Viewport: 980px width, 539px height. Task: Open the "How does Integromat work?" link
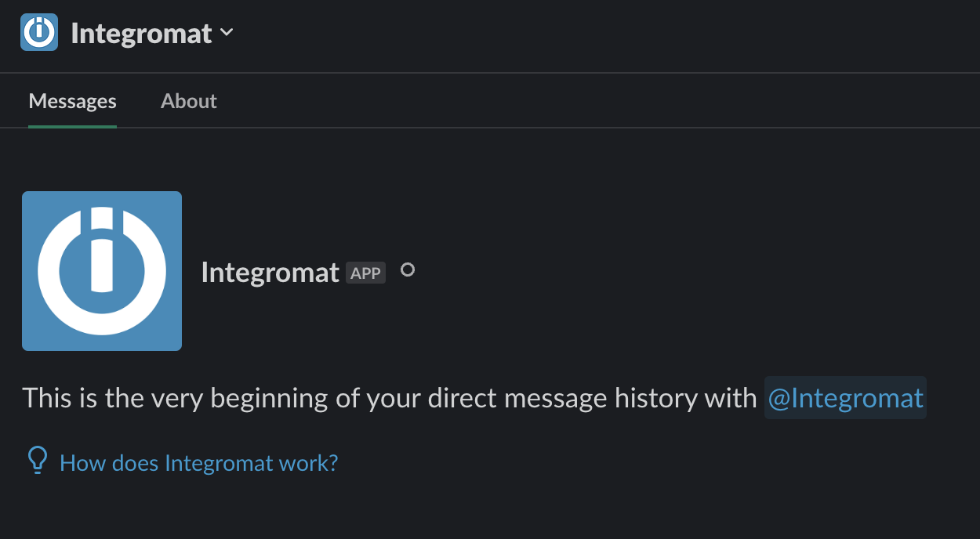point(198,462)
